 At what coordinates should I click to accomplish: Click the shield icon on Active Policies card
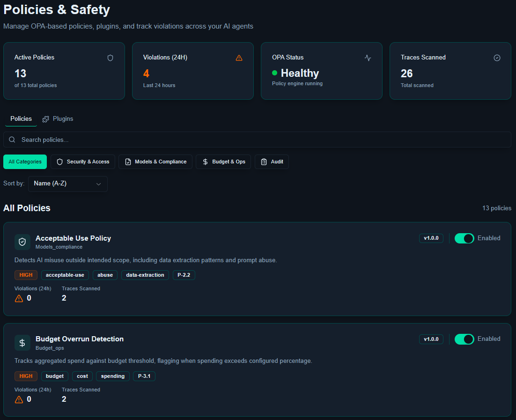(x=111, y=58)
